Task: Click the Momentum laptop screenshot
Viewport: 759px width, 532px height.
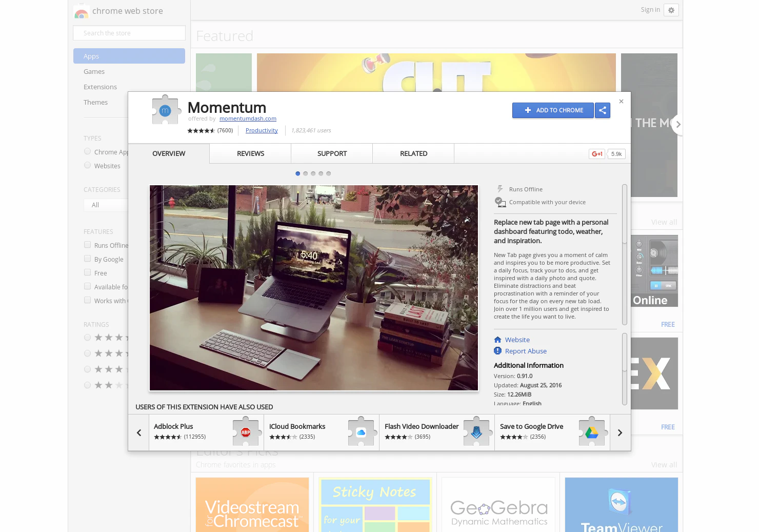Action: (x=314, y=288)
